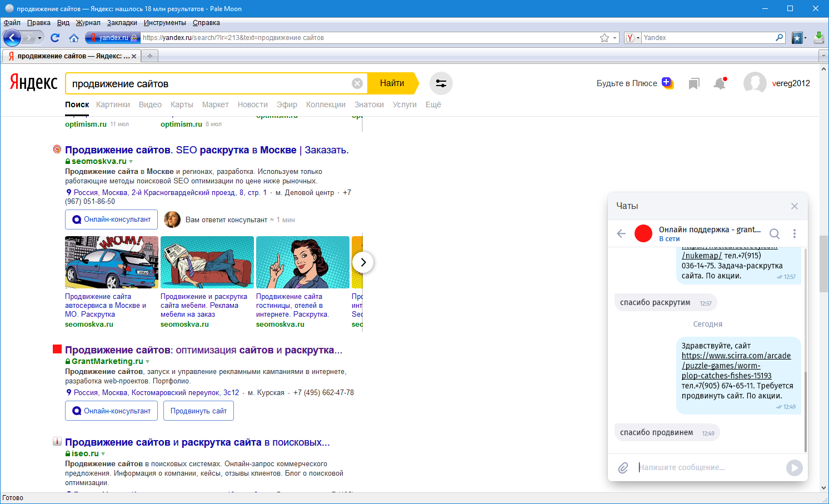Open the blue car автосервис thumbnail
This screenshot has height=504, width=829.
112,262
